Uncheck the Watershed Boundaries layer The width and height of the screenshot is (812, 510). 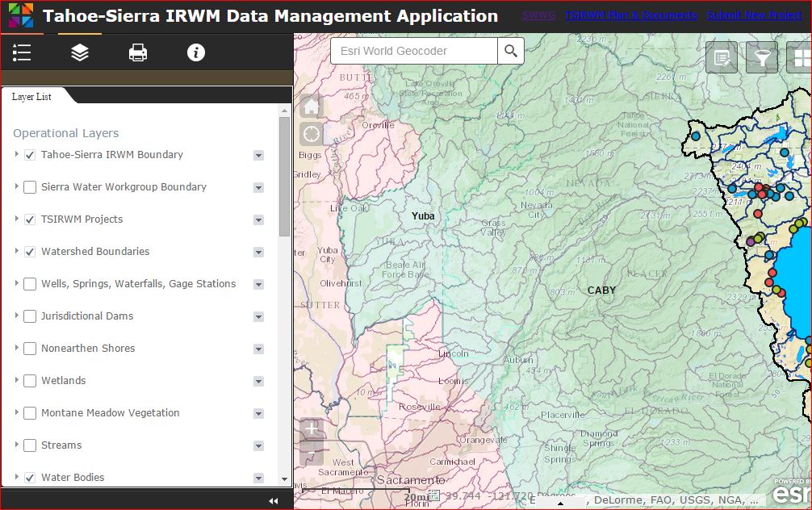pos(30,252)
